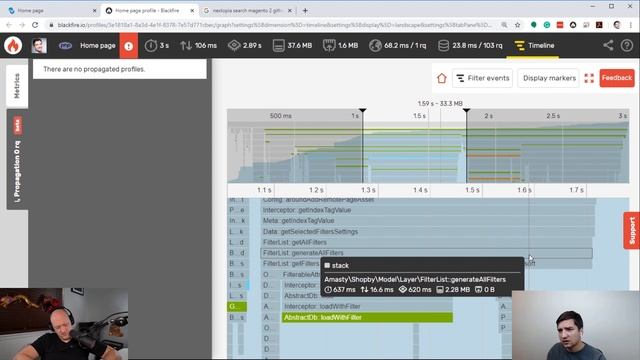The height and width of the screenshot is (360, 640).
Task: Select the wall time 3 s metric
Action: pos(157,45)
